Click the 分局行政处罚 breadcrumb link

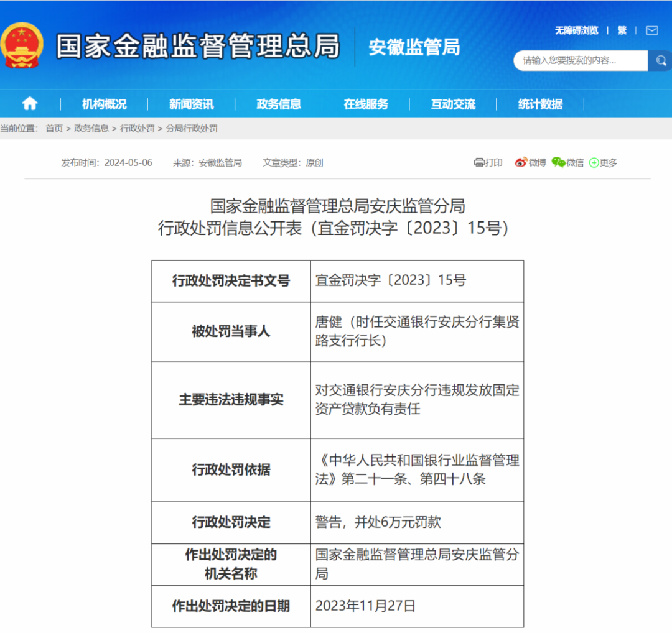(x=192, y=129)
